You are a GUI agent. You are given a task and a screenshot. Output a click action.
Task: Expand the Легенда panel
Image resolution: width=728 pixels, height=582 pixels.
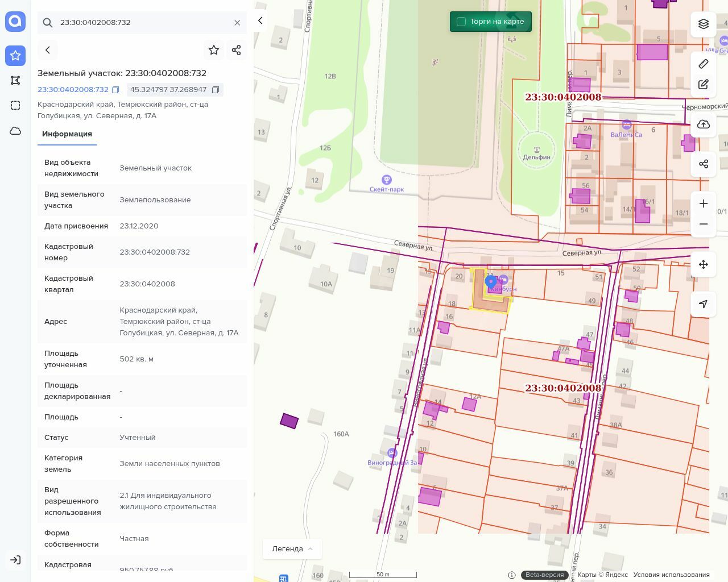[292, 548]
